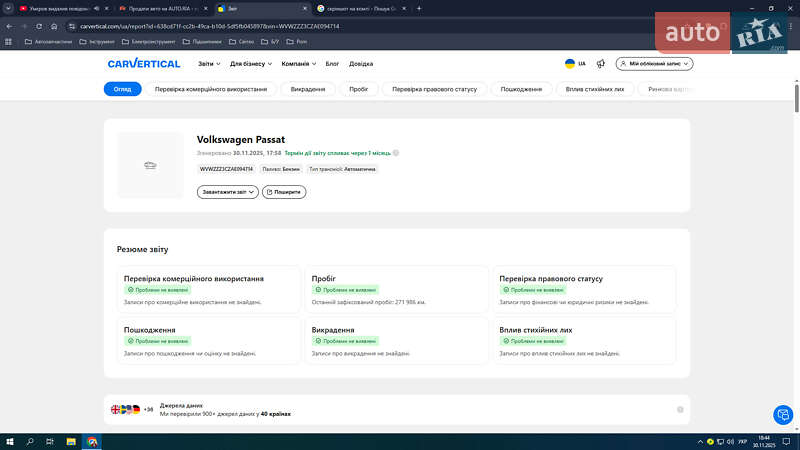Open the notification center icon

[x=786, y=442]
